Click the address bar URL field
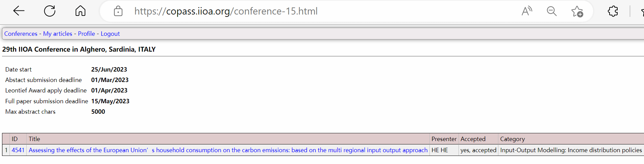This screenshot has height=164, width=644. click(226, 11)
